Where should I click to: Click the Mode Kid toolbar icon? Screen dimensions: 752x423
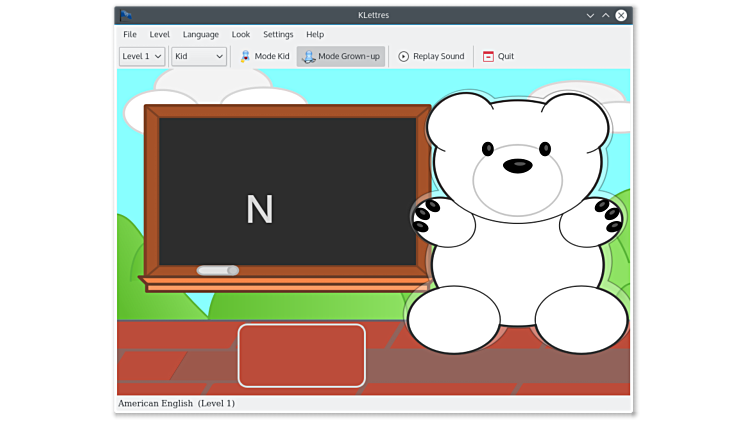[x=246, y=56]
